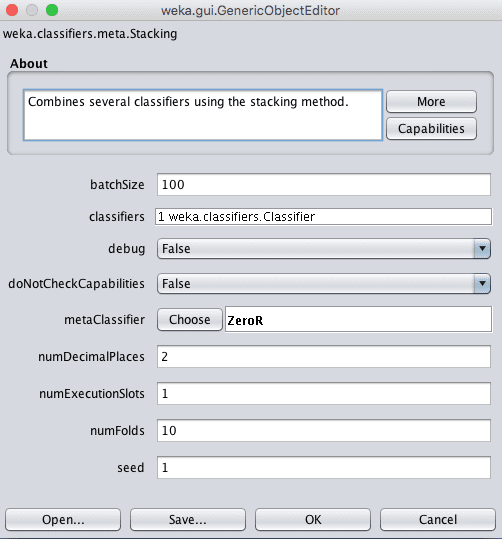Click the More button in About panel
Screen dimensions: 502x539
[x=431, y=102]
